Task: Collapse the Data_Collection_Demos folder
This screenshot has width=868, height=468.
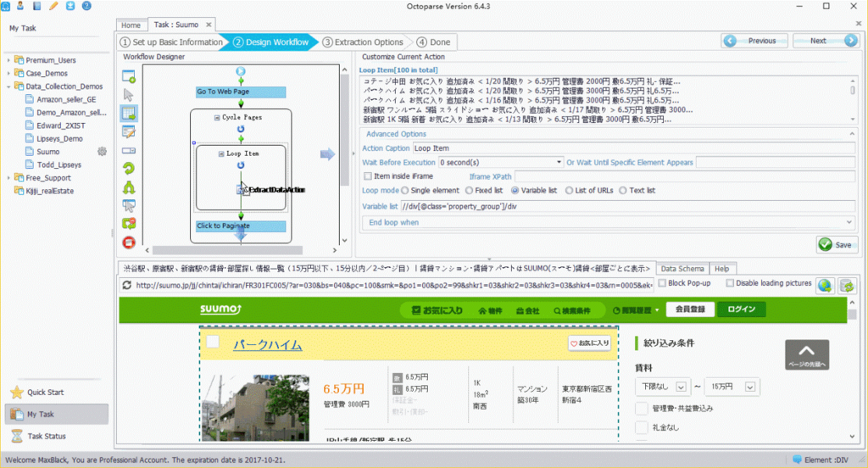Action: [x=8, y=86]
